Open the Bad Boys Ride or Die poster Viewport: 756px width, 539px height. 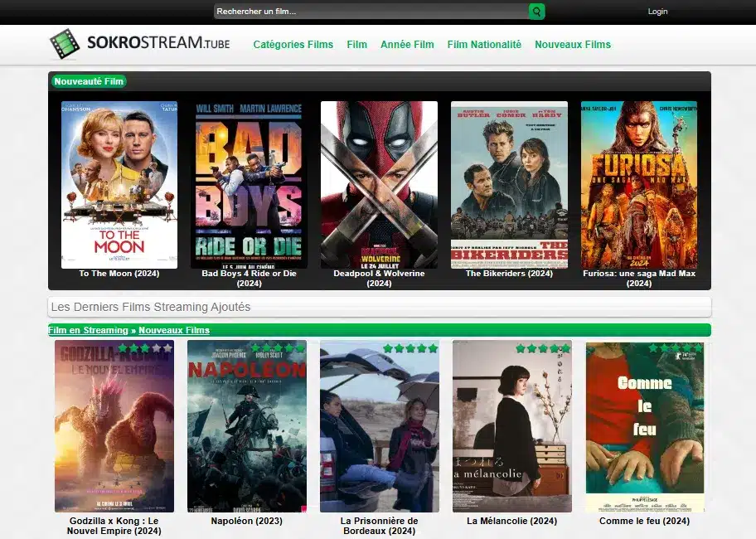249,185
